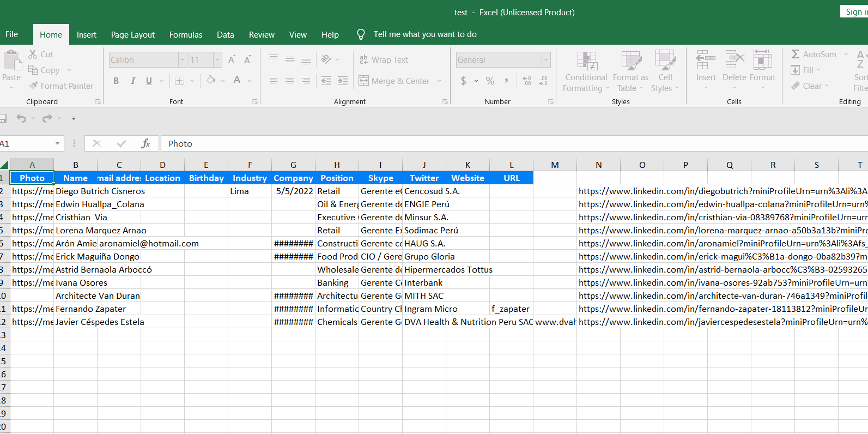Apply percent style icon
Screen dimensions: 868x434
[x=490, y=81]
